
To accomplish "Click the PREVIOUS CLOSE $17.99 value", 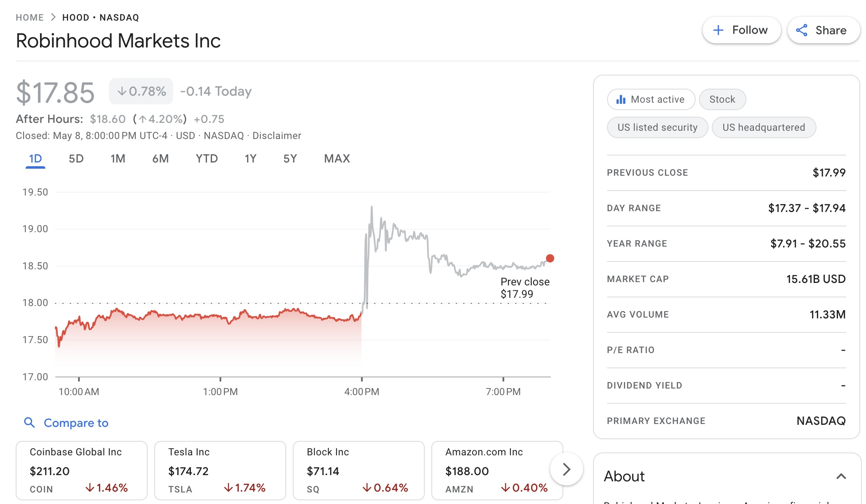I will [829, 172].
